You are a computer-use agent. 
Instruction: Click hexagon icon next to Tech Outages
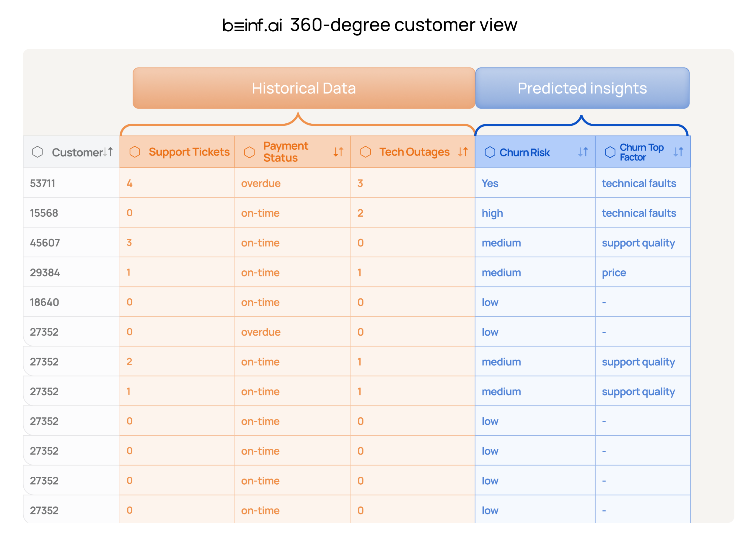tap(366, 152)
